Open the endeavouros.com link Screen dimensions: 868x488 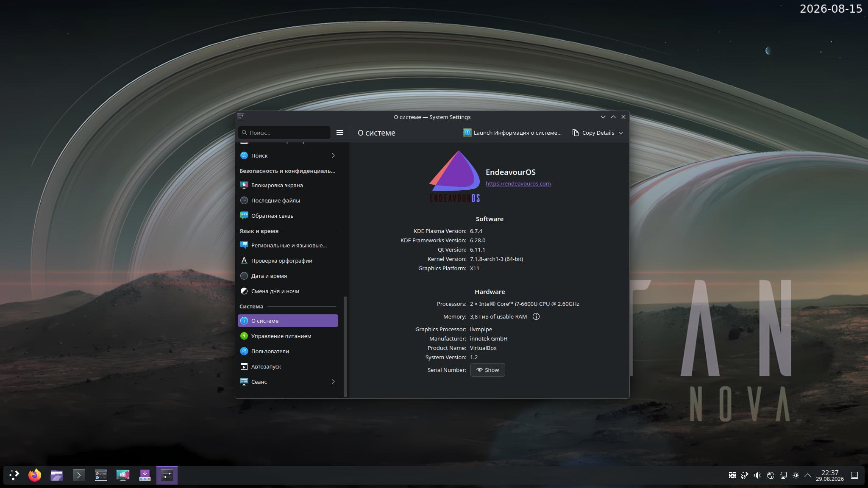click(x=518, y=183)
